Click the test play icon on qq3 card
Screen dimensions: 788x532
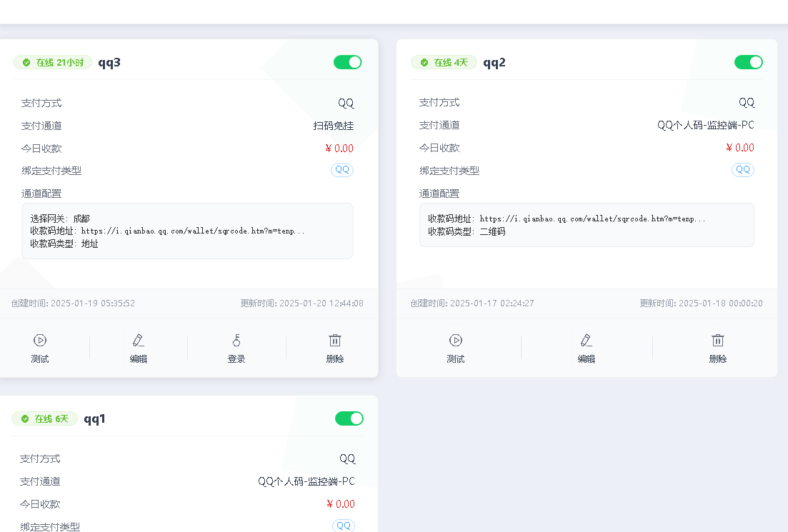40,341
